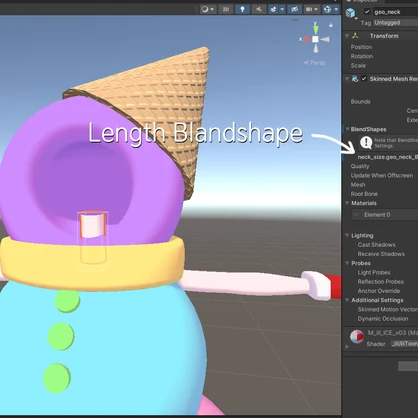Toggle gizmos globe icon

click(x=327, y=9)
